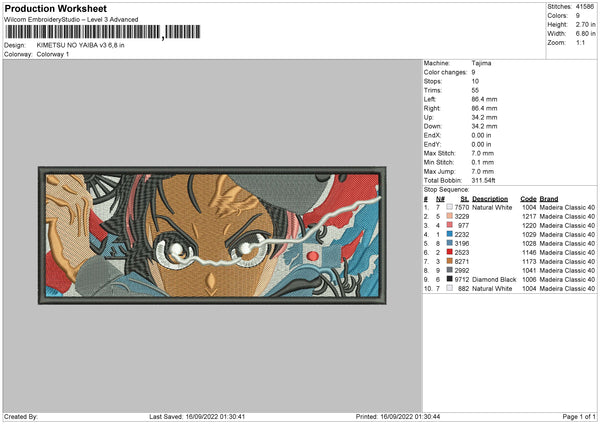The image size is (600, 424).
Task: Select Natural White description in stop row 10
Action: (x=492, y=289)
